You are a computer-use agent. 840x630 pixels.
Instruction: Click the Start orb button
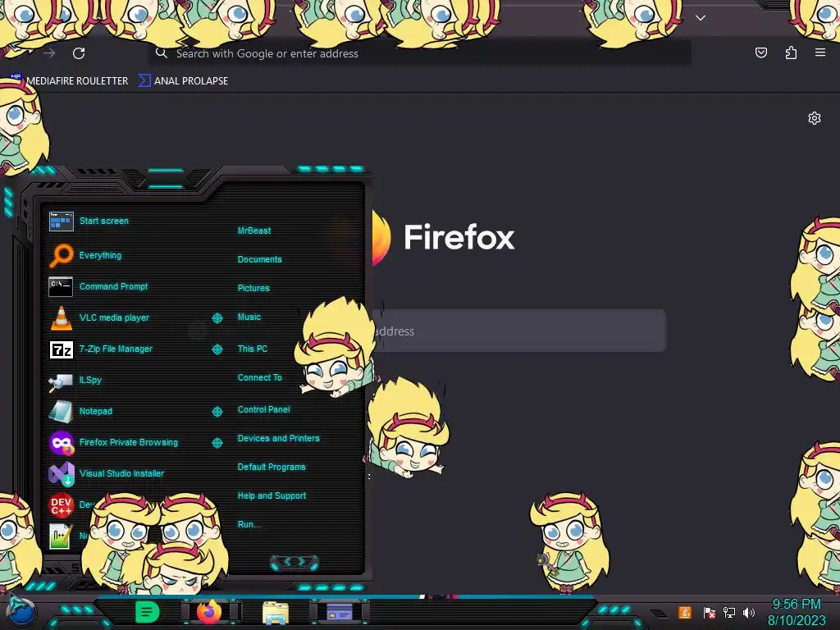click(21, 611)
